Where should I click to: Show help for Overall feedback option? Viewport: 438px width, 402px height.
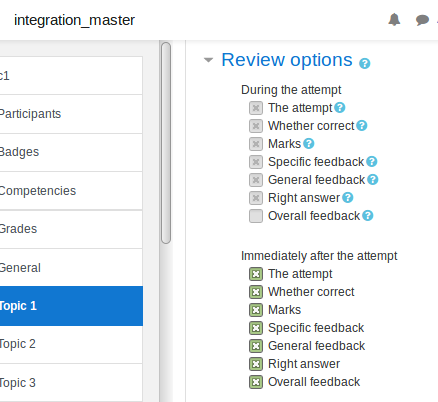(x=368, y=216)
